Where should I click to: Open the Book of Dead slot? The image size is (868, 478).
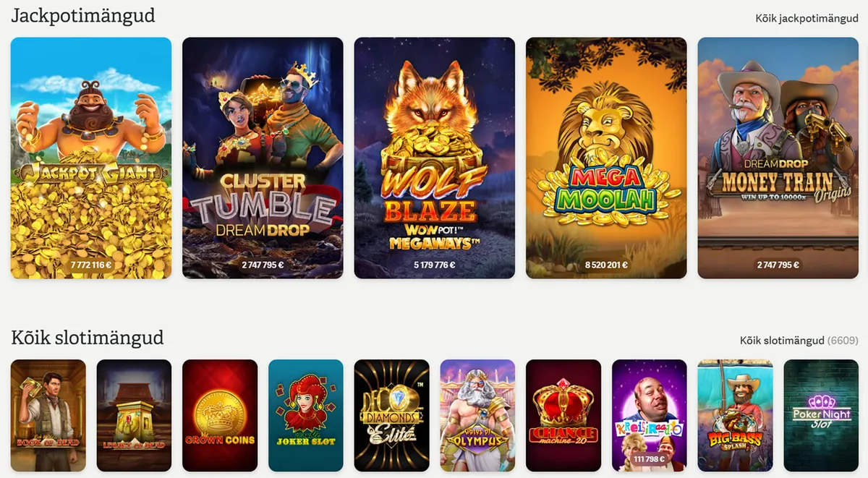click(48, 416)
